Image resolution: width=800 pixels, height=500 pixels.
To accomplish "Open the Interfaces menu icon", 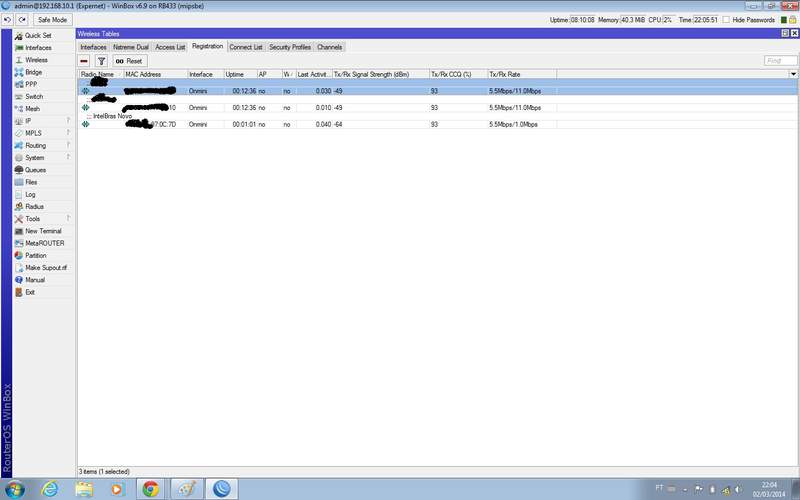I will [x=19, y=47].
